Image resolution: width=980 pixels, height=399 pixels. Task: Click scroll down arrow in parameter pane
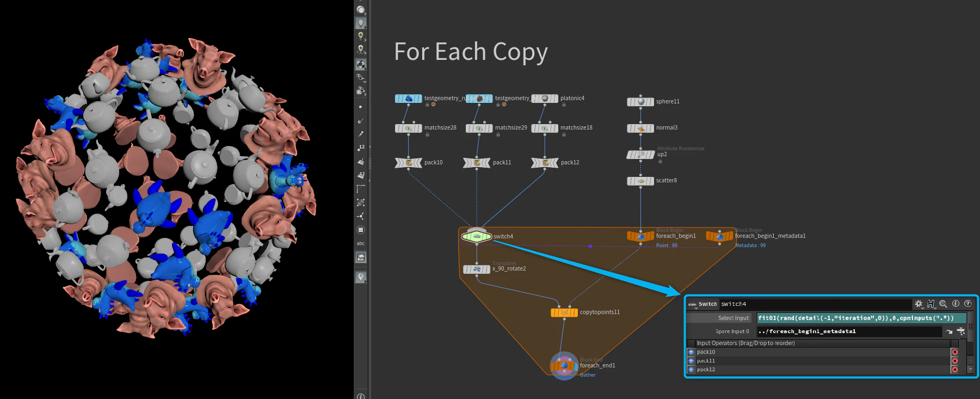pyautogui.click(x=970, y=369)
